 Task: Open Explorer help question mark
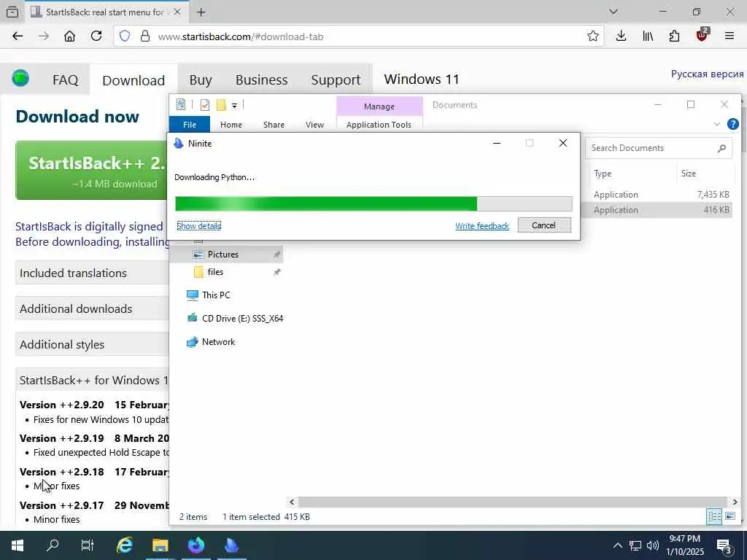pos(732,124)
